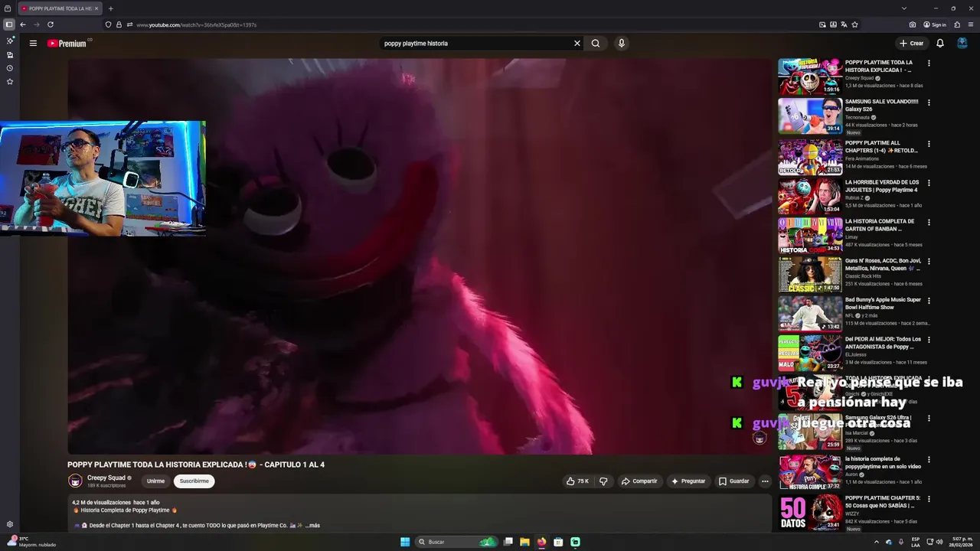Open Windows Start menu
Image resolution: width=980 pixels, height=551 pixels.
point(405,542)
